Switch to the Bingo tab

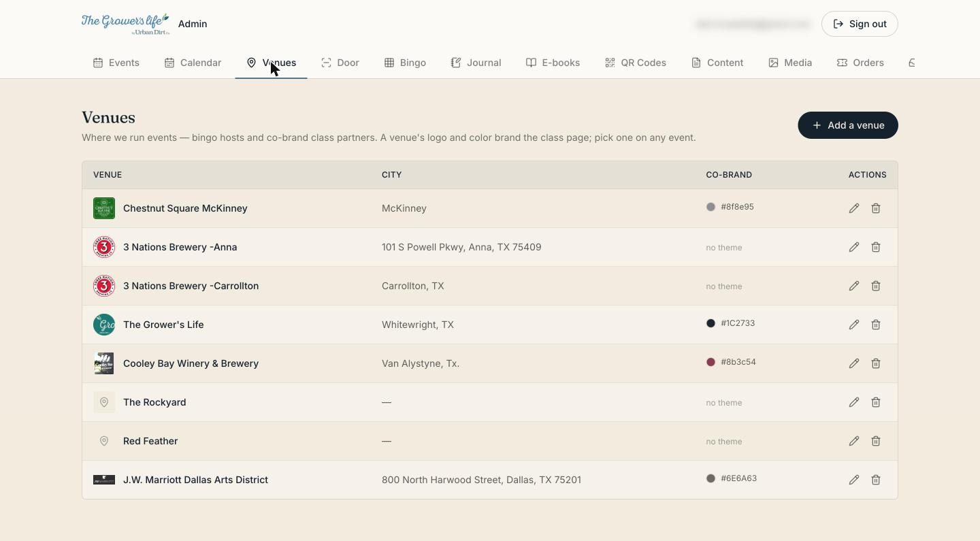(x=405, y=63)
